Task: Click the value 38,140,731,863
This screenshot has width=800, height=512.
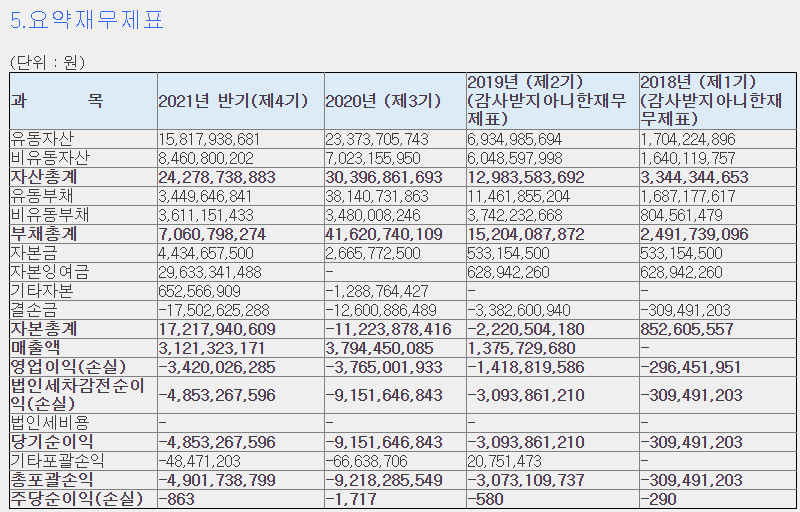Action: click(377, 196)
